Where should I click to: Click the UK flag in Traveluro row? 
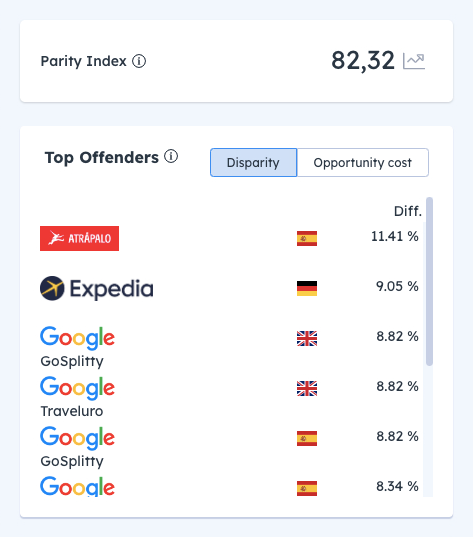(307, 388)
